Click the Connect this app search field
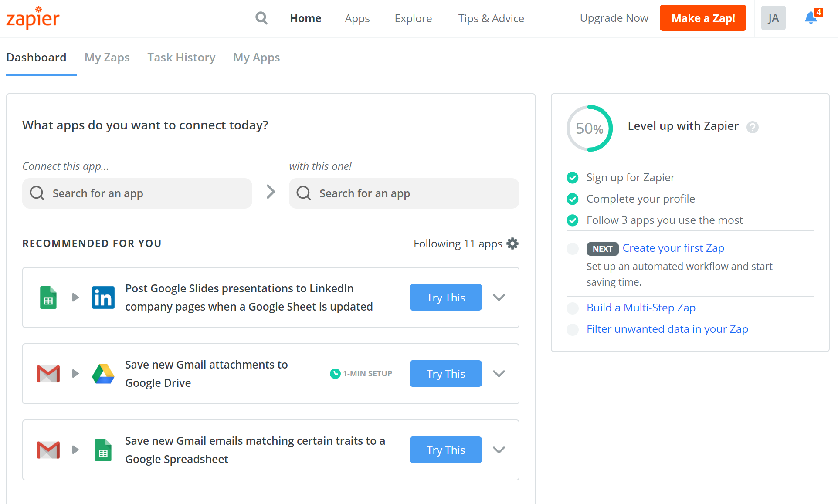This screenshot has width=838, height=504. point(137,193)
